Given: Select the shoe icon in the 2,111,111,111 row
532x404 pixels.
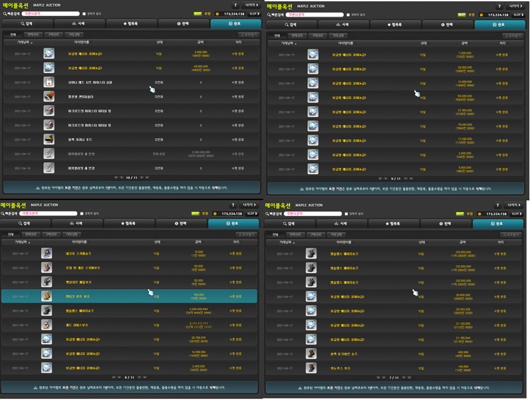Looking at the screenshot, I should 47,325.
